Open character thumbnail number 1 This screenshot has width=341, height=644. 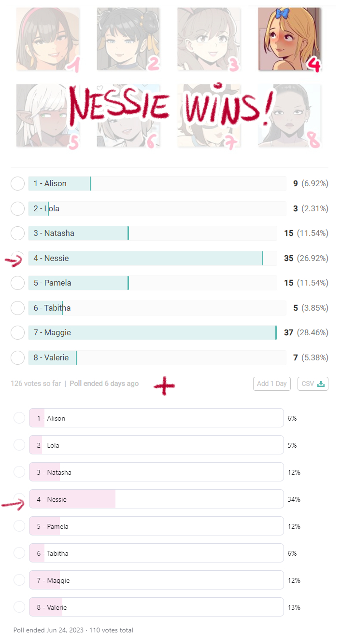pos(48,39)
